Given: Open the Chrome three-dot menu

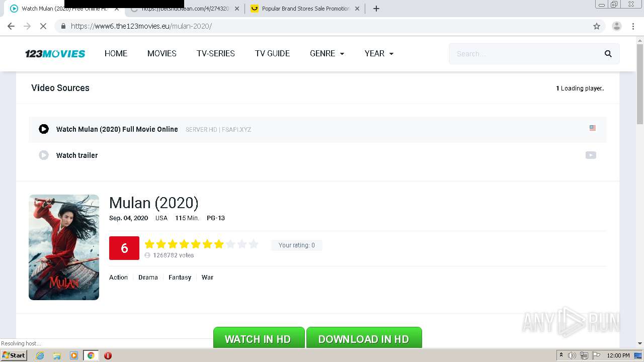Looking at the screenshot, I should click(633, 26).
